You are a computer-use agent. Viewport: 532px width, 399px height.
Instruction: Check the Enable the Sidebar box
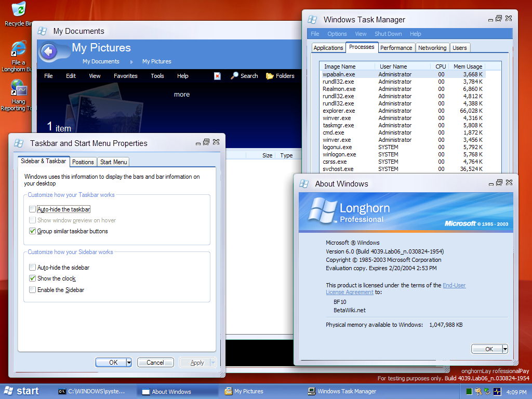(x=33, y=290)
